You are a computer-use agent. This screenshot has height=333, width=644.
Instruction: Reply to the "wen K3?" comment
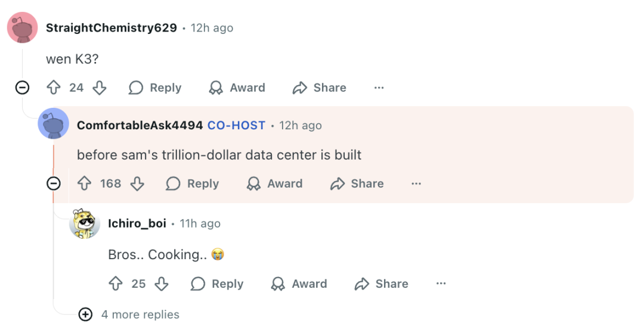coord(155,88)
